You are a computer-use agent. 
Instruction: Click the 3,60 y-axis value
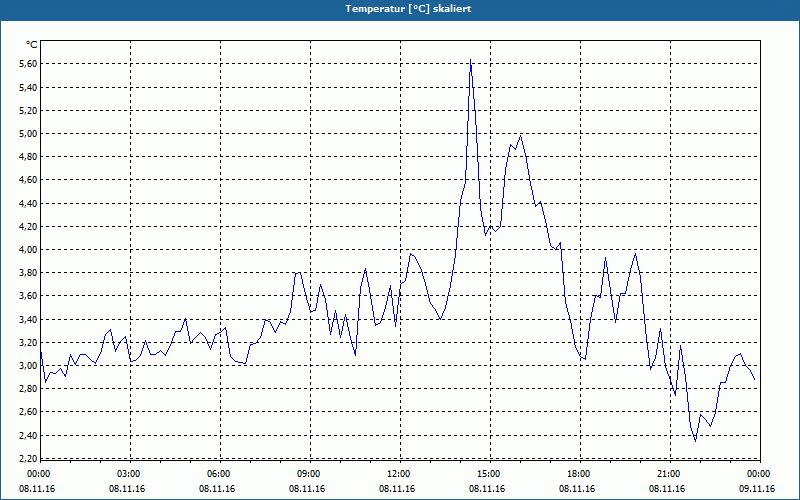(x=28, y=295)
